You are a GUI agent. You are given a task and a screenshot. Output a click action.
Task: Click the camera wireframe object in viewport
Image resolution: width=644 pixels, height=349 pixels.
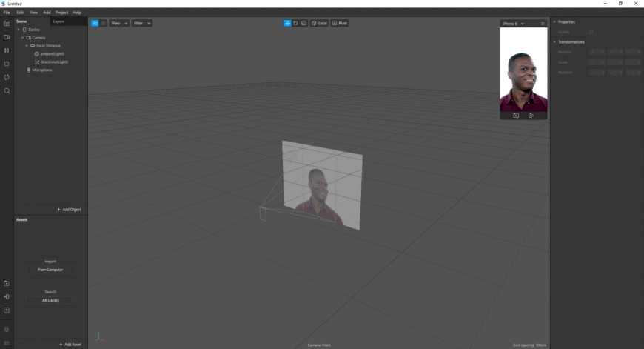point(263,213)
